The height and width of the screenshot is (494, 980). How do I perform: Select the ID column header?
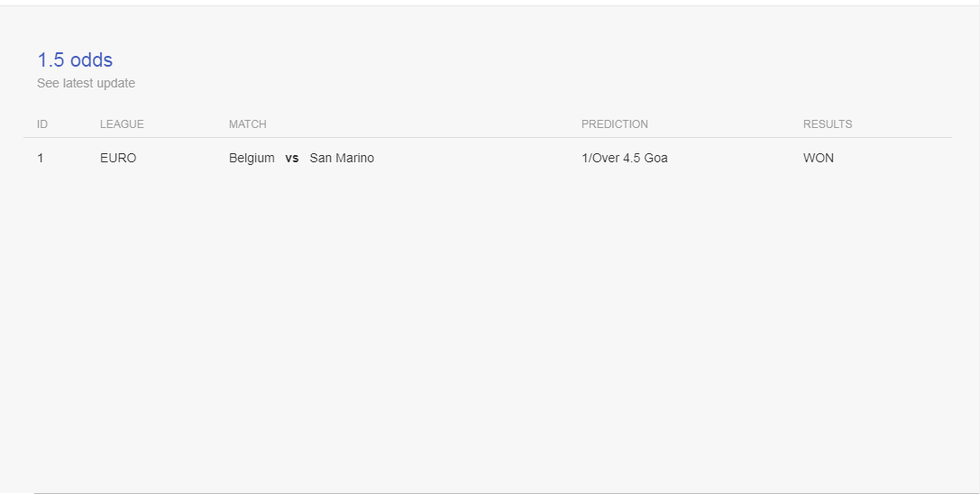[x=41, y=123]
